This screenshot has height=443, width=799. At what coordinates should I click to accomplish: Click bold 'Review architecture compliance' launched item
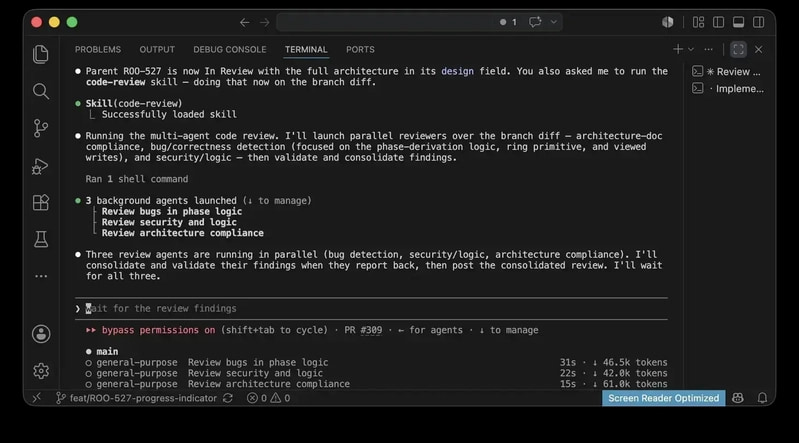point(182,233)
